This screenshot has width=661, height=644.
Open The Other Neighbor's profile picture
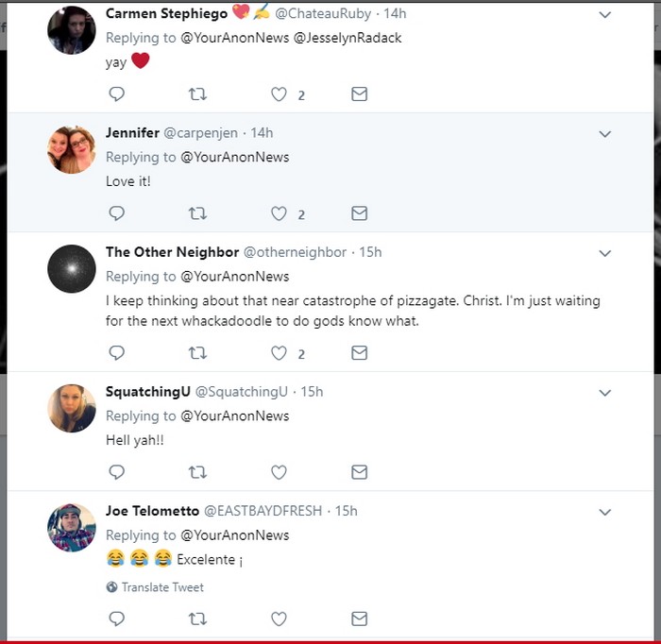[x=72, y=269]
